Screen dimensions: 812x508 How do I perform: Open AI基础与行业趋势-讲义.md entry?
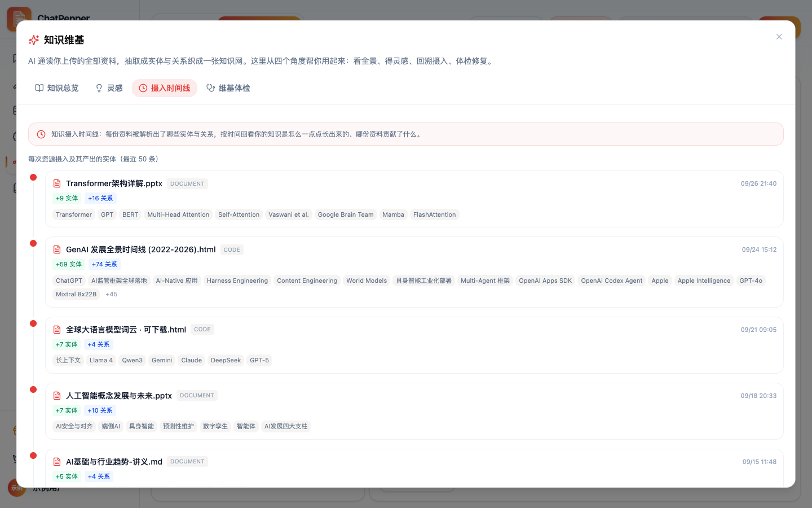point(114,462)
